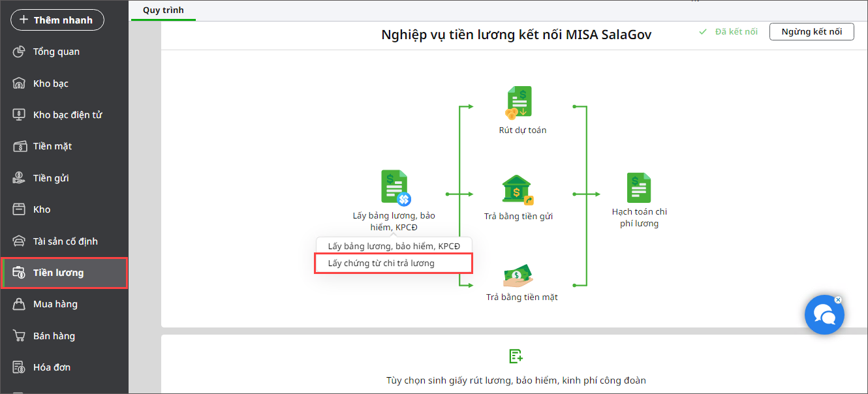Click the Tổng quan sidebar label
The height and width of the screenshot is (394, 868).
click(57, 52)
